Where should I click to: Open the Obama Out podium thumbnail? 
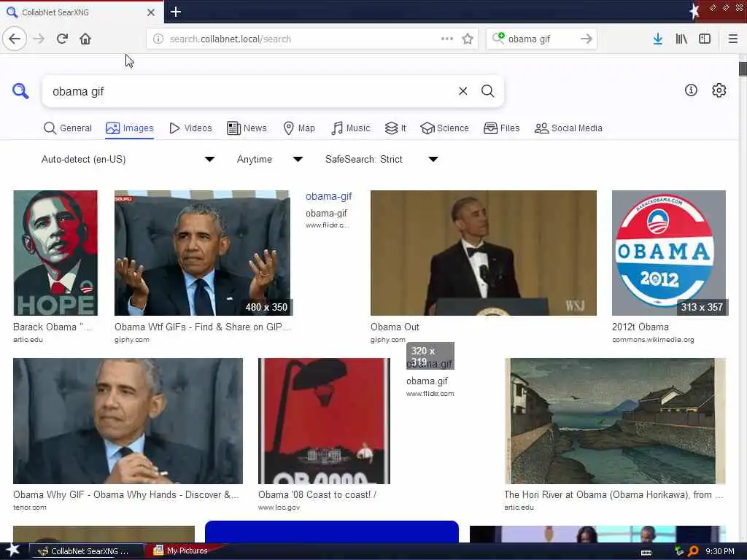[484, 253]
